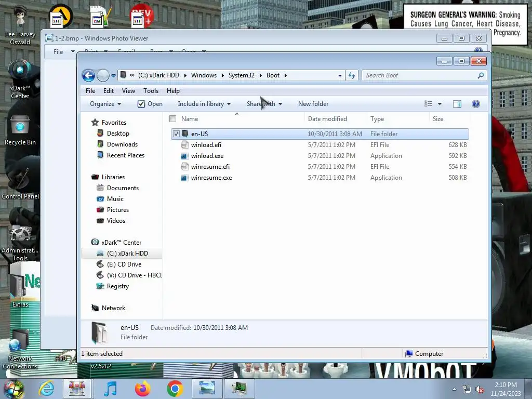Image resolution: width=532 pixels, height=399 pixels.
Task: Open Explorer help icon
Action: coord(476,104)
